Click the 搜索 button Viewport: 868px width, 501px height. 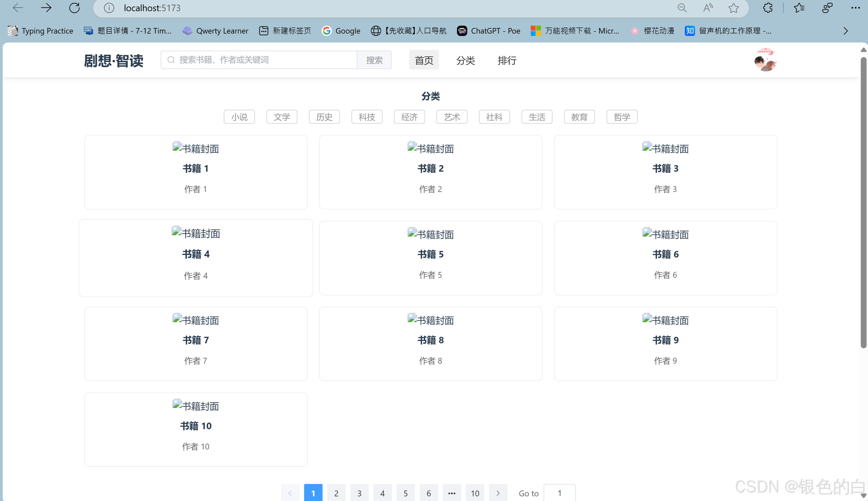[x=374, y=60]
